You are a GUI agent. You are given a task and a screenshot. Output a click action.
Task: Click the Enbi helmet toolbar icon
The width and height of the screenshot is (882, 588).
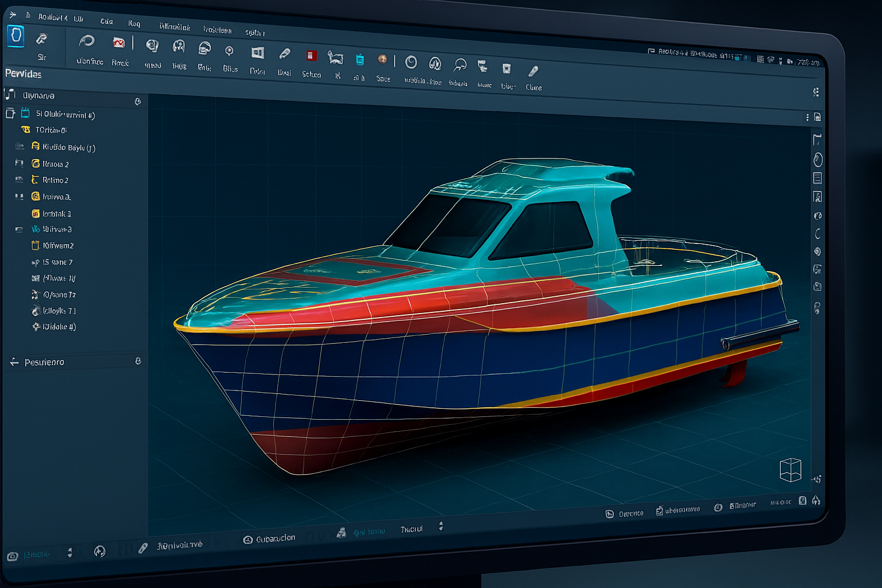click(x=204, y=49)
